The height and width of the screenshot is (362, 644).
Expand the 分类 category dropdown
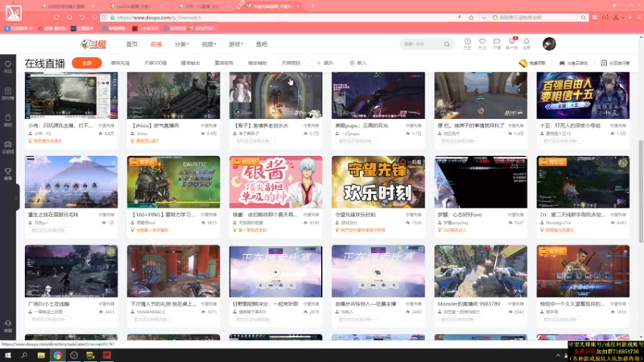pos(182,44)
